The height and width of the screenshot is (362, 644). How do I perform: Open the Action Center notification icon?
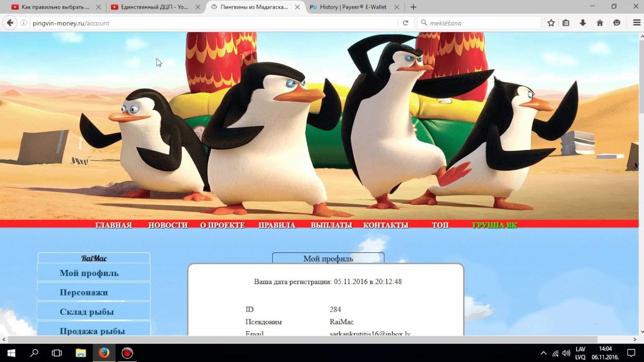631,353
